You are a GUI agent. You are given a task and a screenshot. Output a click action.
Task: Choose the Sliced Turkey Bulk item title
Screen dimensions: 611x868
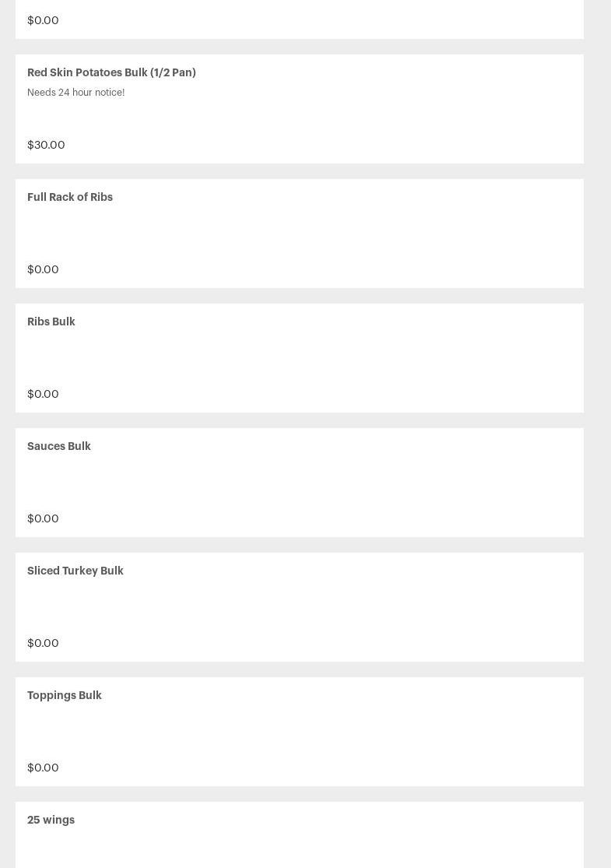point(75,571)
